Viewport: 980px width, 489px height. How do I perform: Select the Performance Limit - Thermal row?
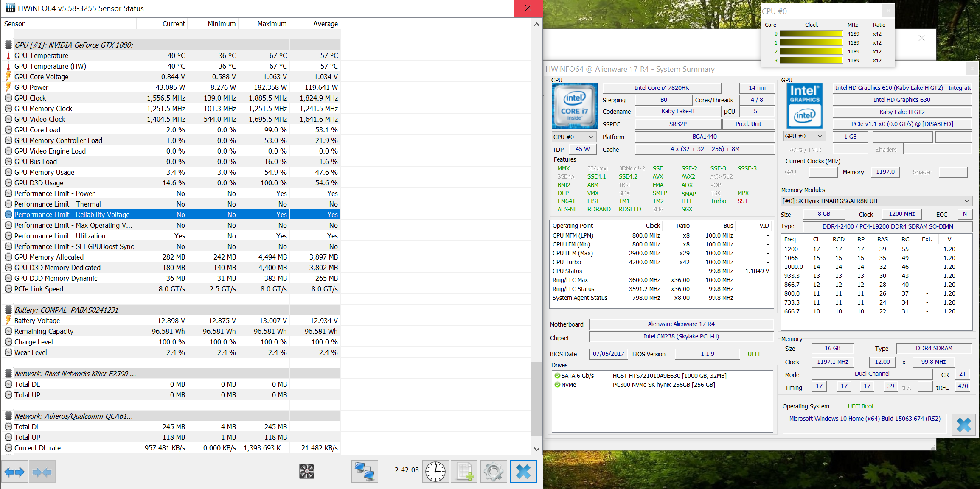[x=171, y=204]
